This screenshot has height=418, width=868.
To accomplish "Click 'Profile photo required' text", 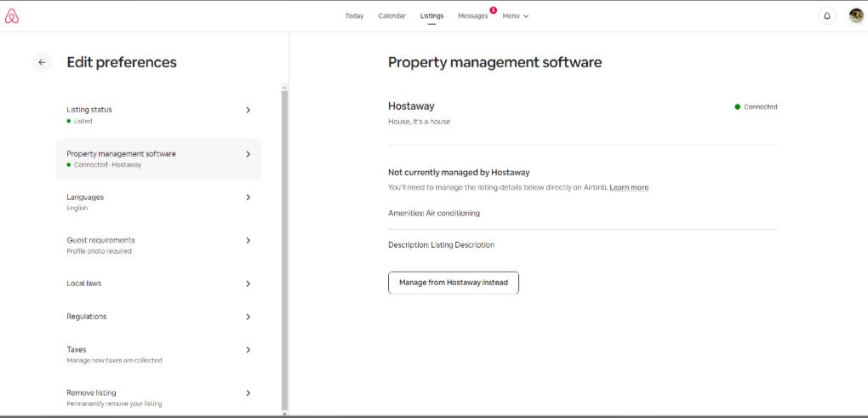I will coord(99,251).
